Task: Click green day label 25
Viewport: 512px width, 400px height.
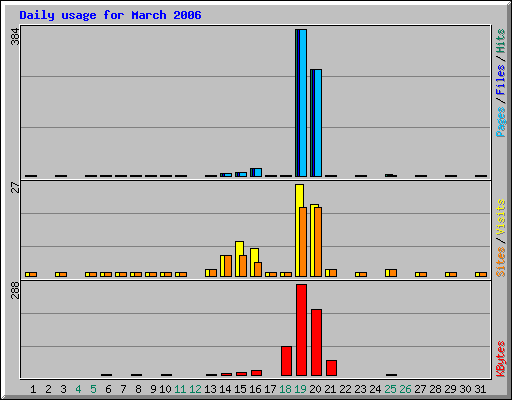Action: coord(390,389)
